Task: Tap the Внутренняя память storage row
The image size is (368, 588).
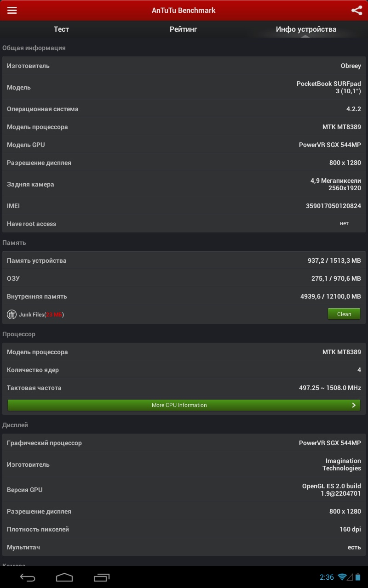Action: click(x=184, y=297)
